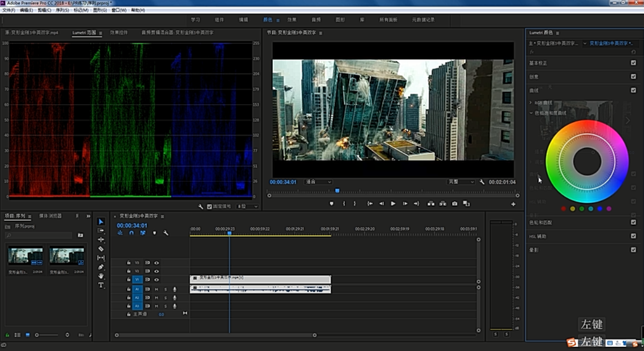Go to In point in Program monitor

[x=370, y=204]
